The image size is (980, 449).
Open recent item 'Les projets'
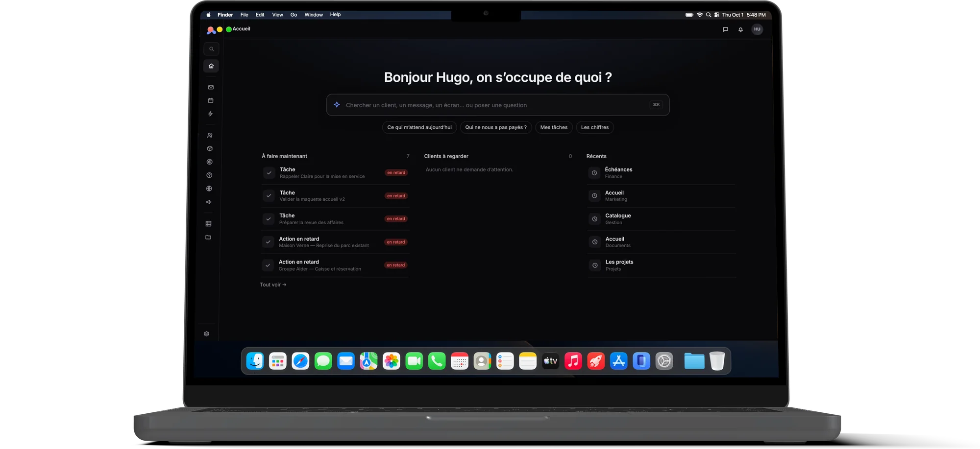tap(661, 265)
